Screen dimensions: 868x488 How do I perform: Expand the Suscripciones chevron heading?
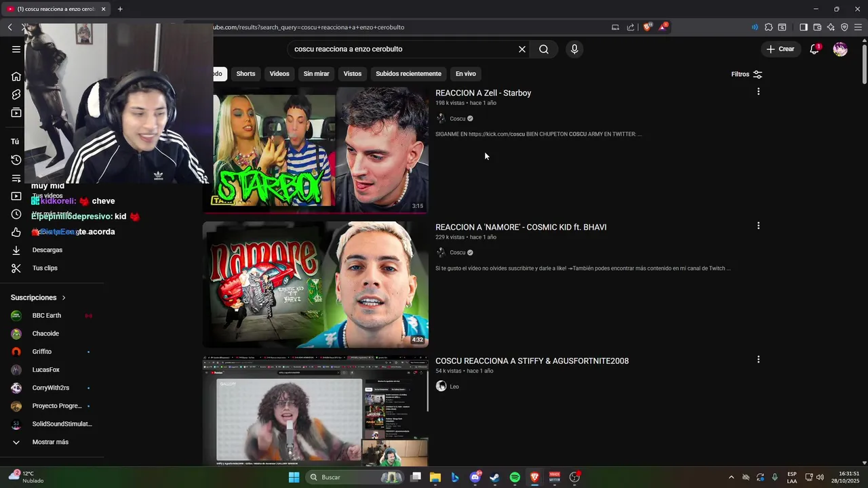point(39,298)
